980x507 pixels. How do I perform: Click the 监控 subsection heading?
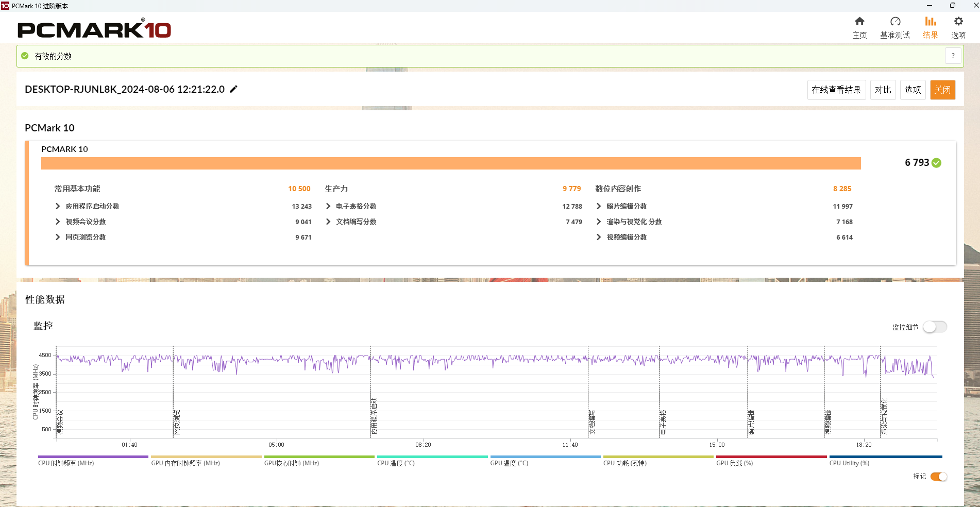pyautogui.click(x=43, y=326)
